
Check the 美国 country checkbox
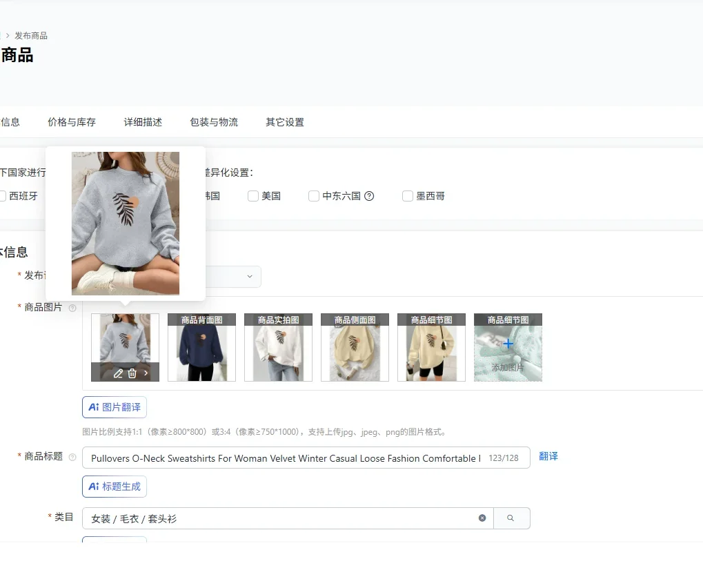253,196
